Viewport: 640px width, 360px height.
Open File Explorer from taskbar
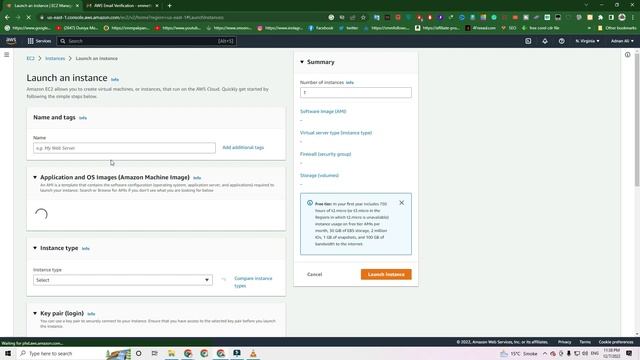pyautogui.click(x=171, y=353)
